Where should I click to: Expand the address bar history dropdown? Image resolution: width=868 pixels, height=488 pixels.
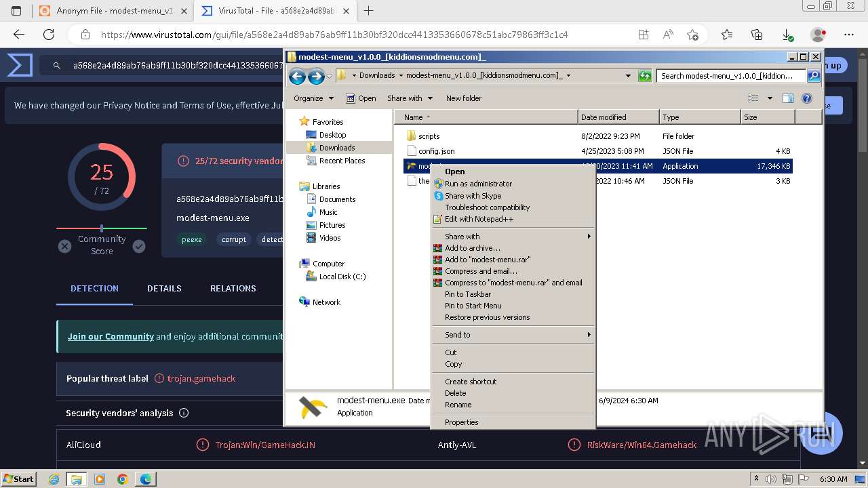tap(628, 76)
